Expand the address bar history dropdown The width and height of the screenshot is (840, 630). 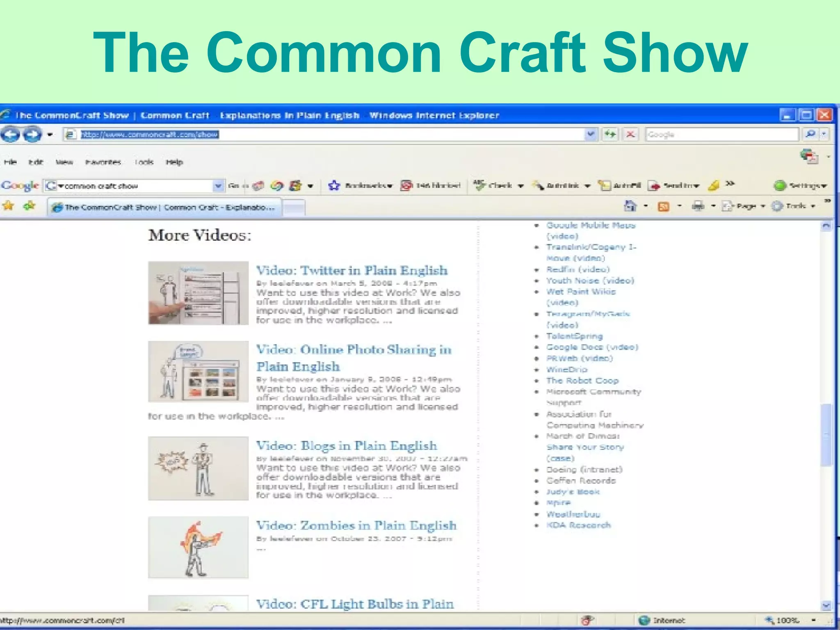[590, 135]
